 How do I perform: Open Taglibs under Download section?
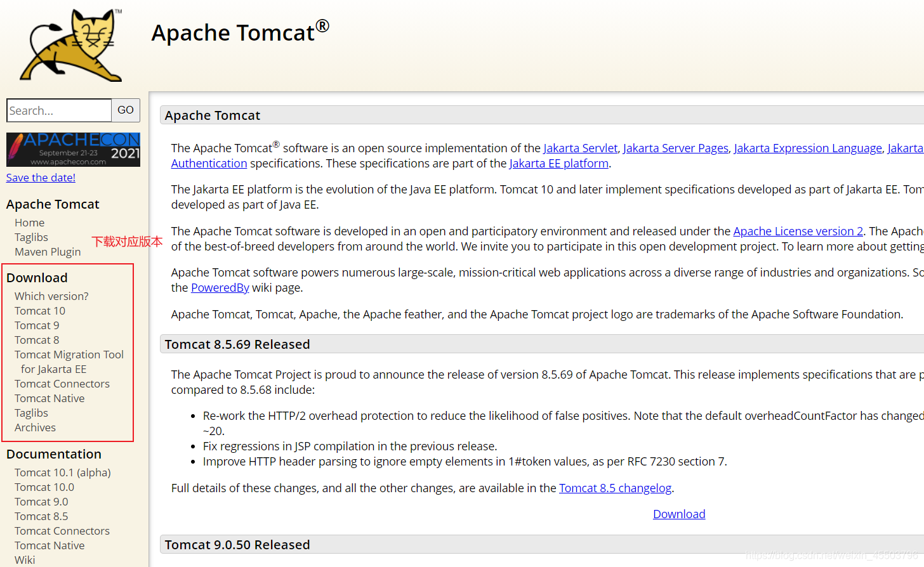[31, 413]
